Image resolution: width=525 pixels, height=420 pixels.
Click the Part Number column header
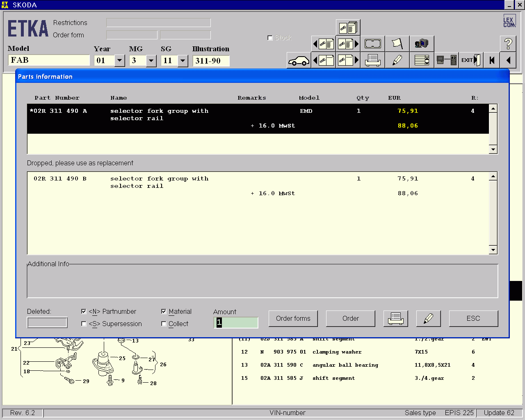(57, 98)
